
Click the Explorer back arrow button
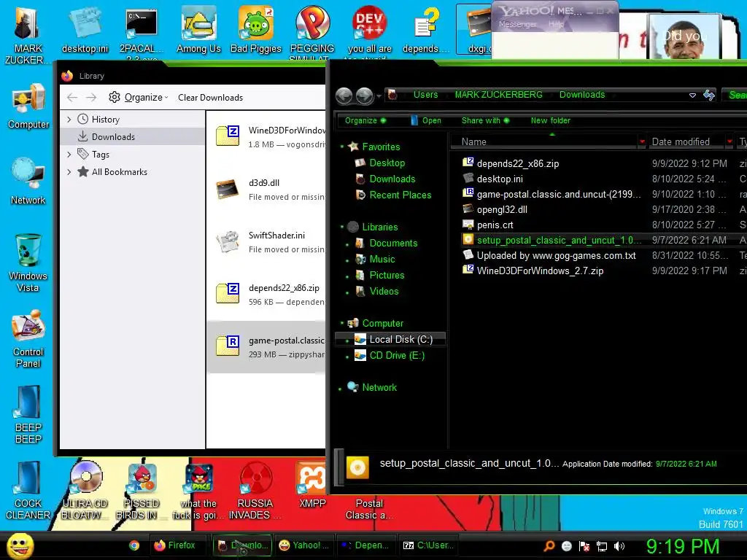pyautogui.click(x=344, y=96)
